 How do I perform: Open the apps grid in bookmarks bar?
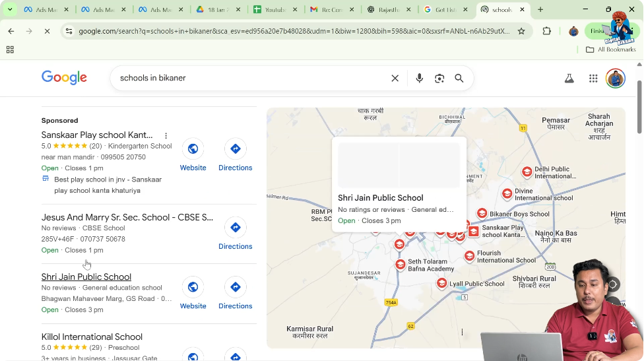(10, 49)
